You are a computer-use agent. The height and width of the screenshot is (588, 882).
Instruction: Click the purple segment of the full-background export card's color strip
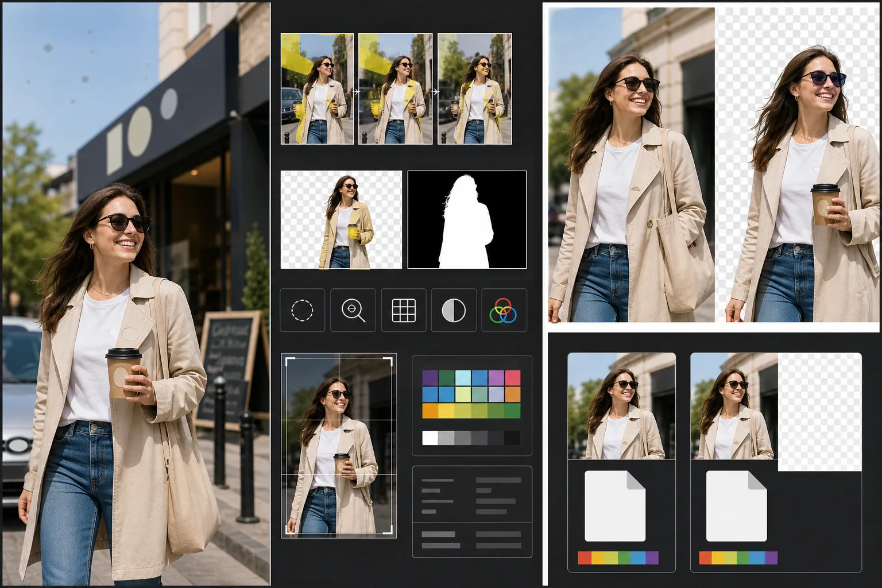point(652,558)
